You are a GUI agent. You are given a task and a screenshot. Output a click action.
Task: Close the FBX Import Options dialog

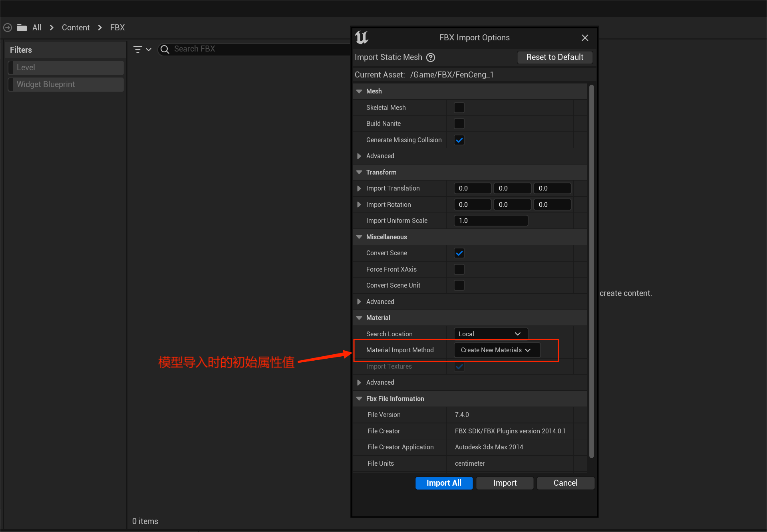tap(585, 38)
